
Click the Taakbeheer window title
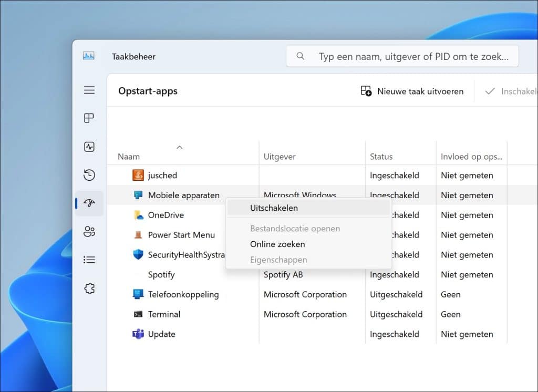133,57
